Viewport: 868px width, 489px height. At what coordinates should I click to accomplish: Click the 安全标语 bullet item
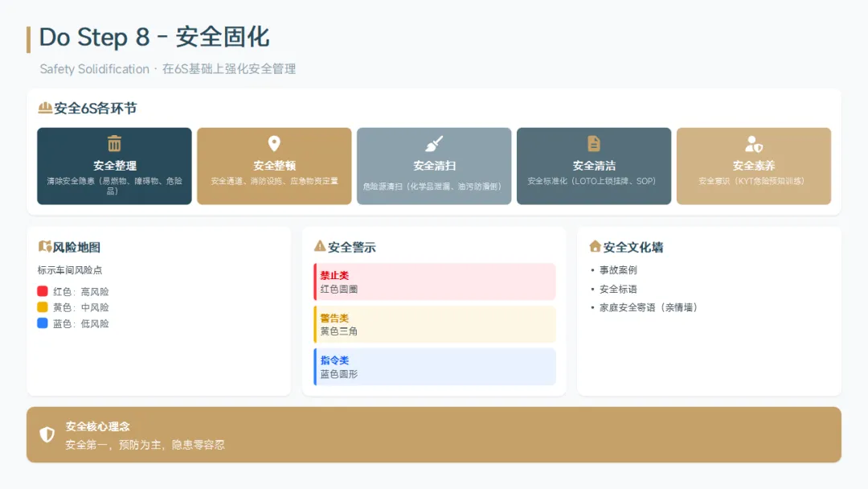[618, 289]
